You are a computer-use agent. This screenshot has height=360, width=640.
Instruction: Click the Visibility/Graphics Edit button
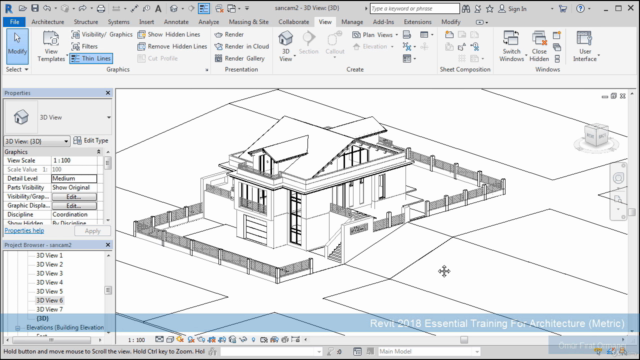74,197
